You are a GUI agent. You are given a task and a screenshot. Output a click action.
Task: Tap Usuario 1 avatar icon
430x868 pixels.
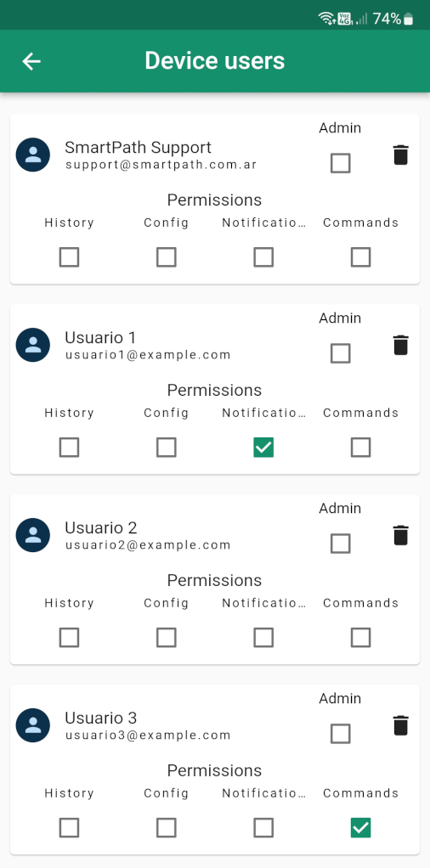32,345
